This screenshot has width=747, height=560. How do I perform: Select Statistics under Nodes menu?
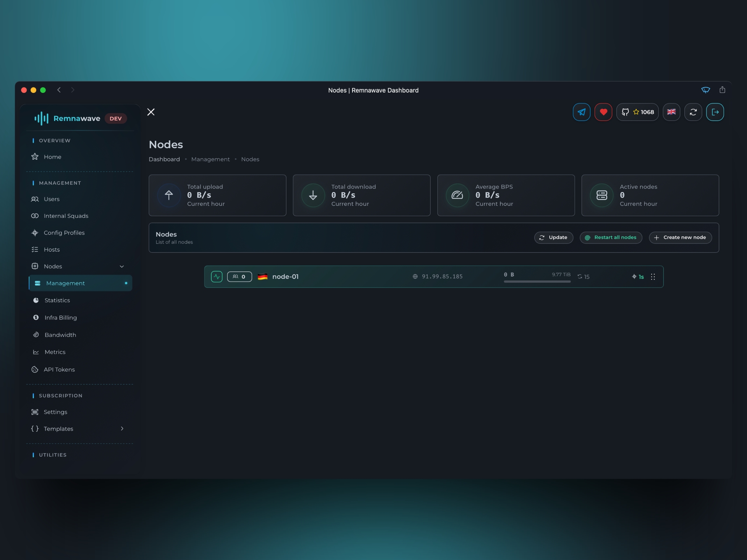point(57,300)
